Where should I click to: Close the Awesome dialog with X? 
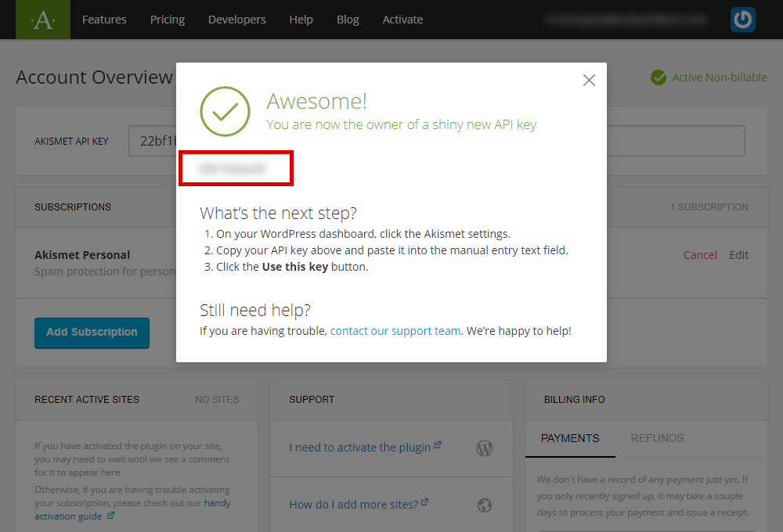coord(589,81)
